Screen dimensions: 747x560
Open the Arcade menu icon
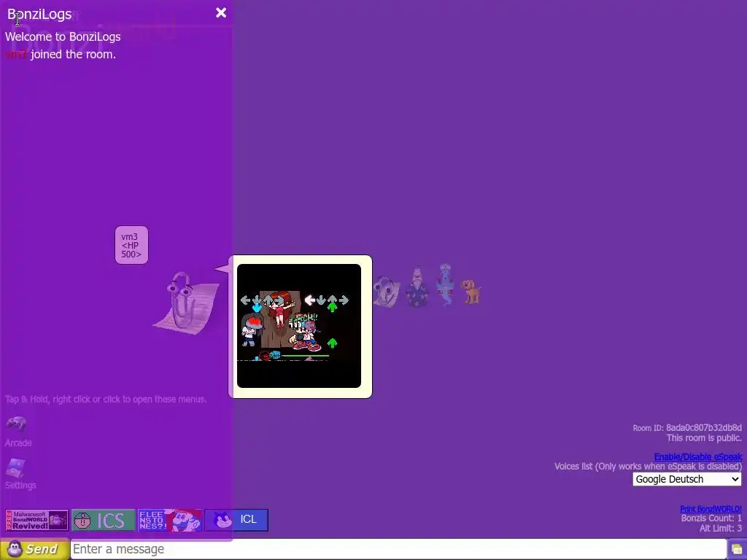click(x=17, y=424)
